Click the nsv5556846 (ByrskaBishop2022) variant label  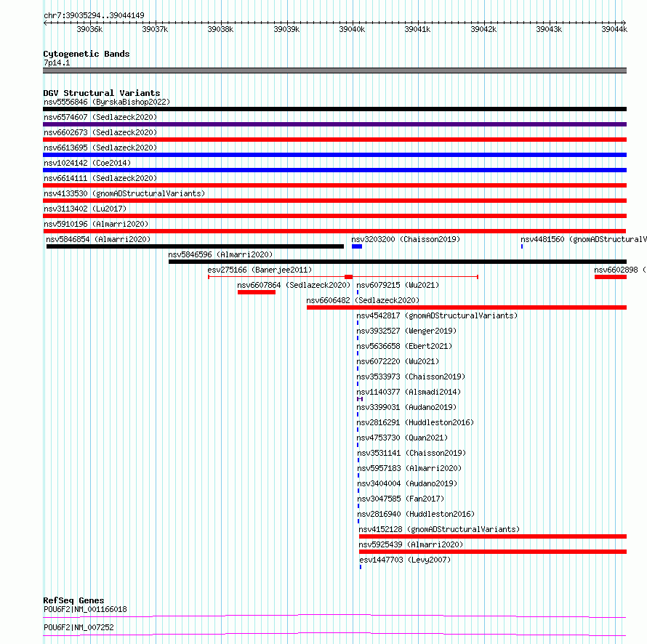[x=107, y=102]
